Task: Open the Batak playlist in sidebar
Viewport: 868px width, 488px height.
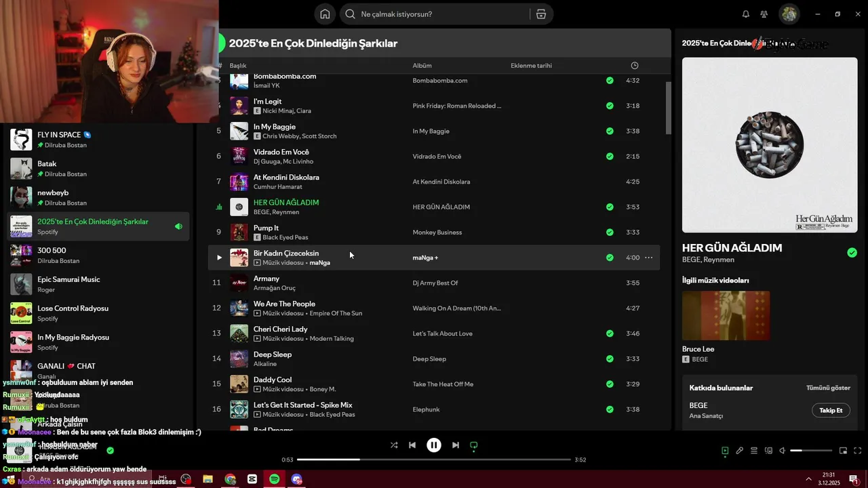Action: tap(98, 169)
